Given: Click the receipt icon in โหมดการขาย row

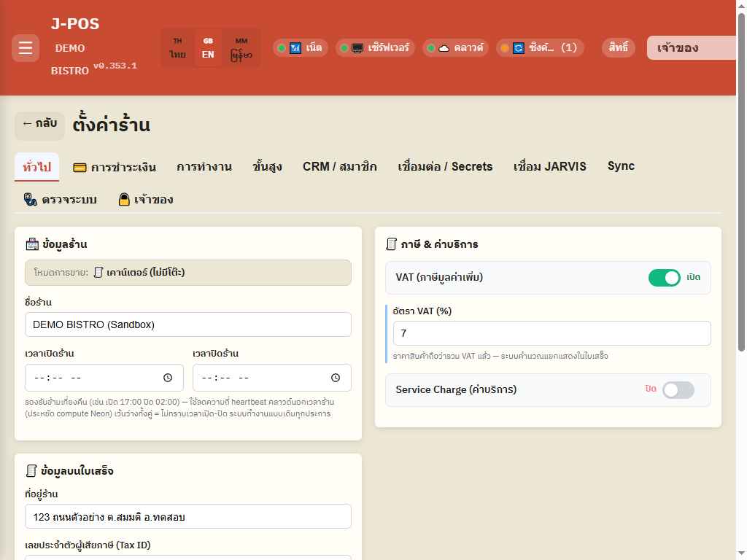Looking at the screenshot, I should click(98, 273).
